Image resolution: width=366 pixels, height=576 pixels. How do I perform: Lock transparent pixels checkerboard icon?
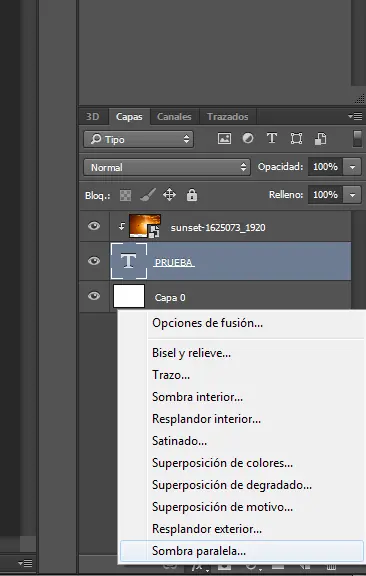tap(125, 195)
